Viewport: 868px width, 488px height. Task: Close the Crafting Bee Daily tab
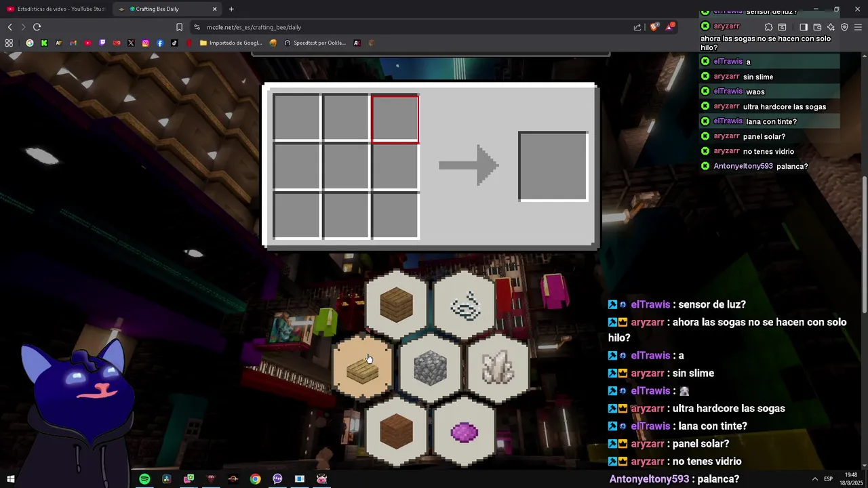(215, 9)
